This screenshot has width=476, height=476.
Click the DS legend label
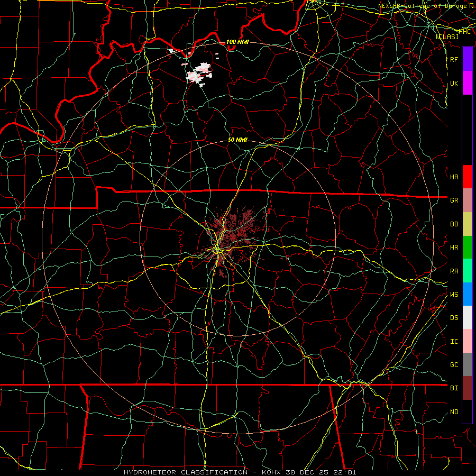pos(454,317)
